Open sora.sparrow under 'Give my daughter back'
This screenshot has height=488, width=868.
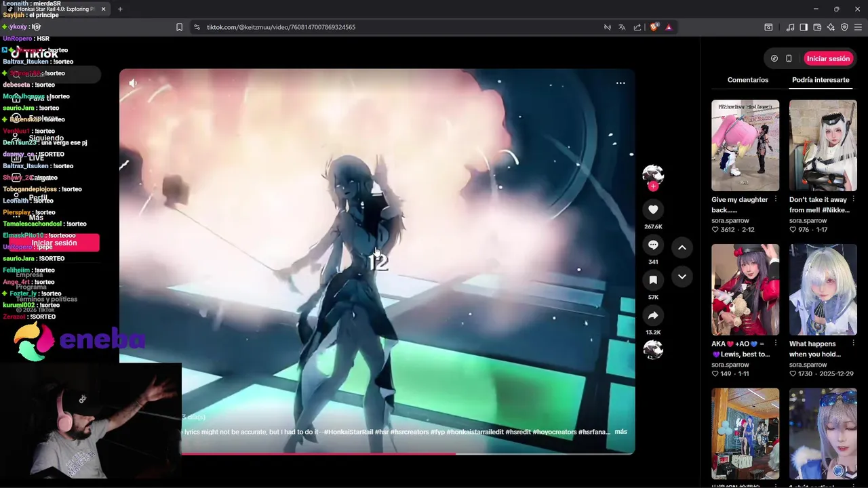coord(730,221)
